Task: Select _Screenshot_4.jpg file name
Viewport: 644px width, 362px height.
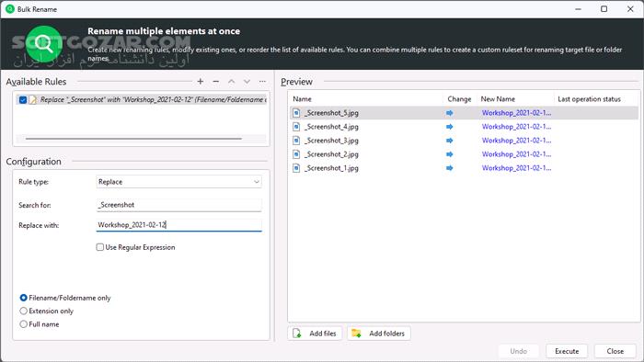Action: tap(331, 127)
